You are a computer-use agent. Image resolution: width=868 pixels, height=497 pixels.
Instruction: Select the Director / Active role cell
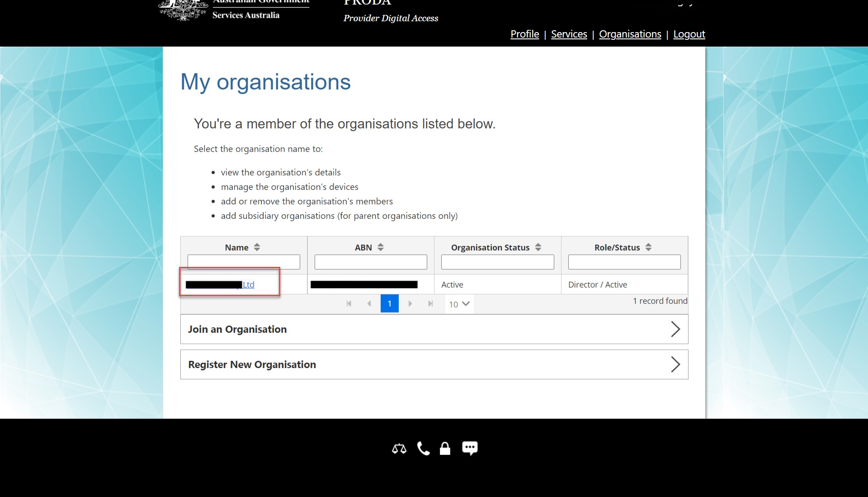[624, 284]
